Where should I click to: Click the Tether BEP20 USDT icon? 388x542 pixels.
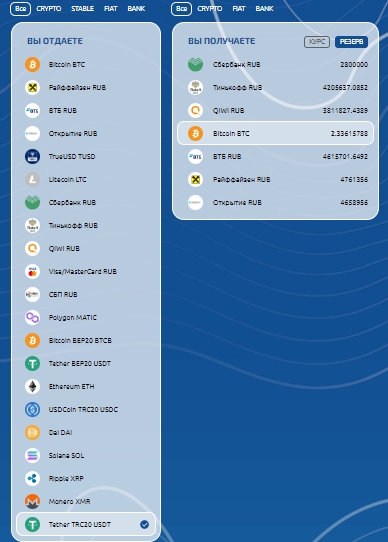pyautogui.click(x=33, y=363)
